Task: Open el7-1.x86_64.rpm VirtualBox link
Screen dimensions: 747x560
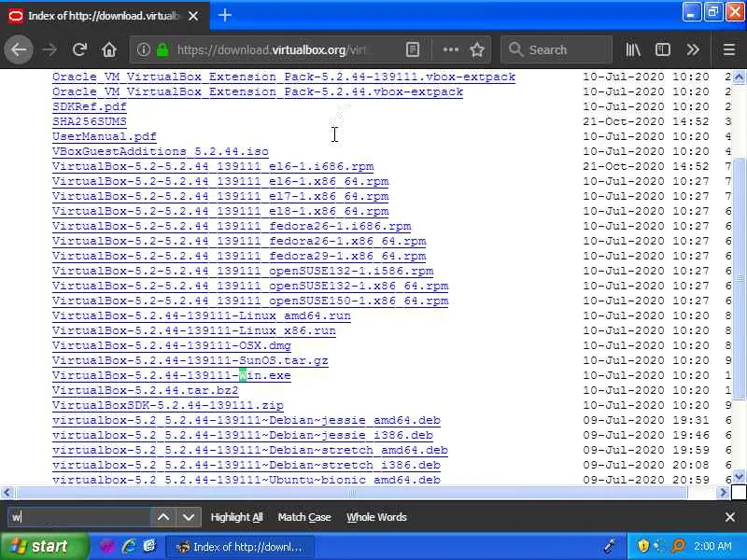Action: pyautogui.click(x=220, y=196)
